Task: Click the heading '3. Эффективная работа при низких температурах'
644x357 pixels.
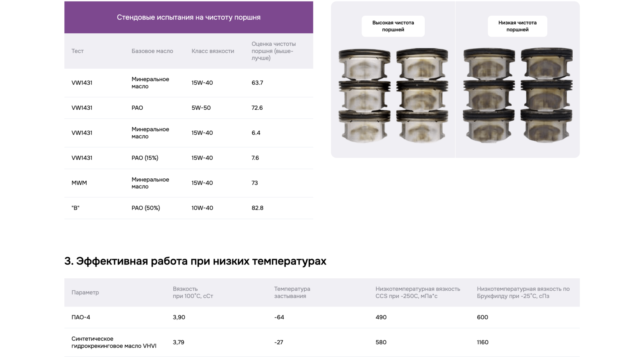Action: pos(195,261)
